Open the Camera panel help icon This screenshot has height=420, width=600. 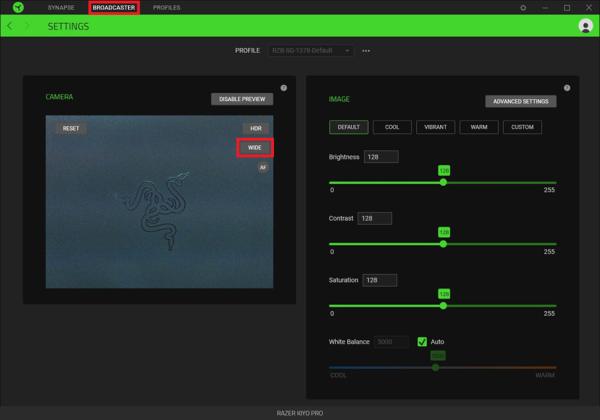click(x=284, y=88)
